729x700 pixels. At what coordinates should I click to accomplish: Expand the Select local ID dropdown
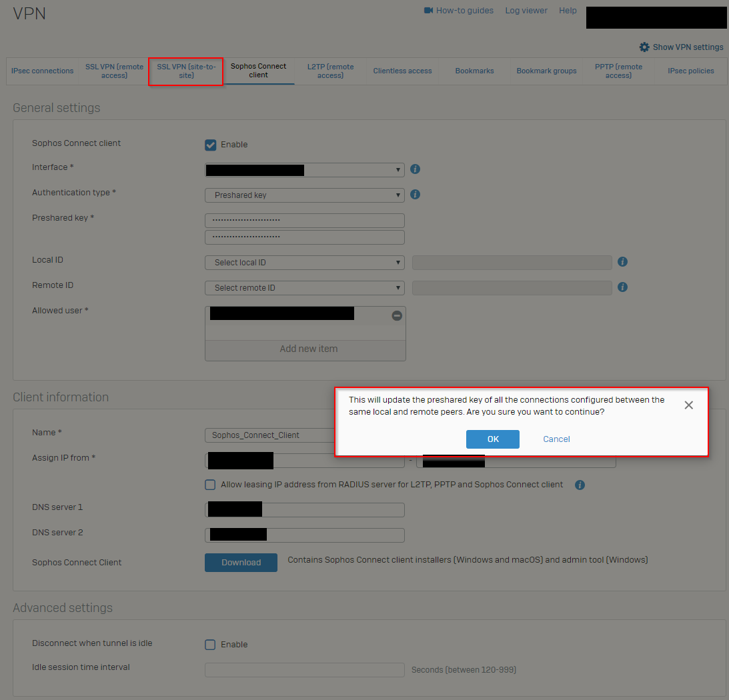pos(305,263)
